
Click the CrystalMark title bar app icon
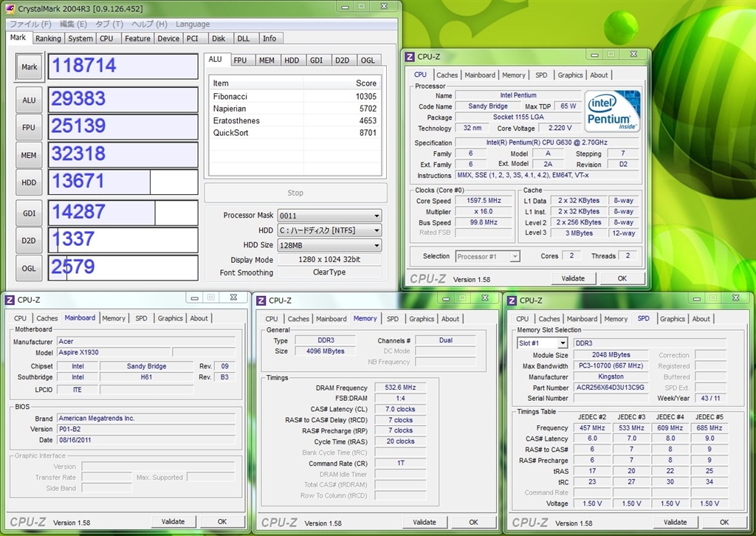click(8, 9)
